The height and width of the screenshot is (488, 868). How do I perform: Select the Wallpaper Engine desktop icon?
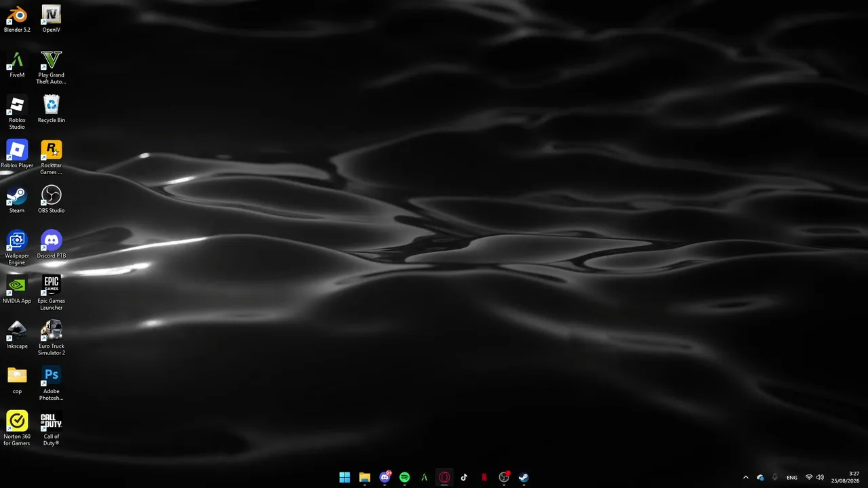[x=17, y=248]
